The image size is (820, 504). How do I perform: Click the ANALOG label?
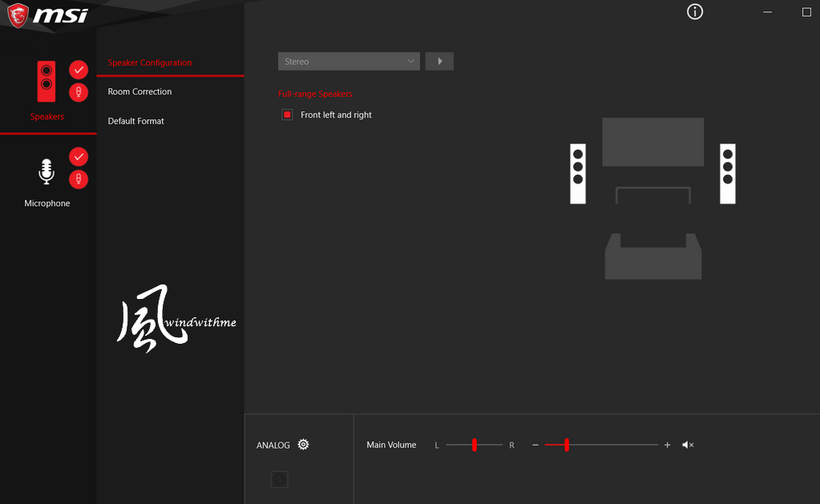click(273, 446)
